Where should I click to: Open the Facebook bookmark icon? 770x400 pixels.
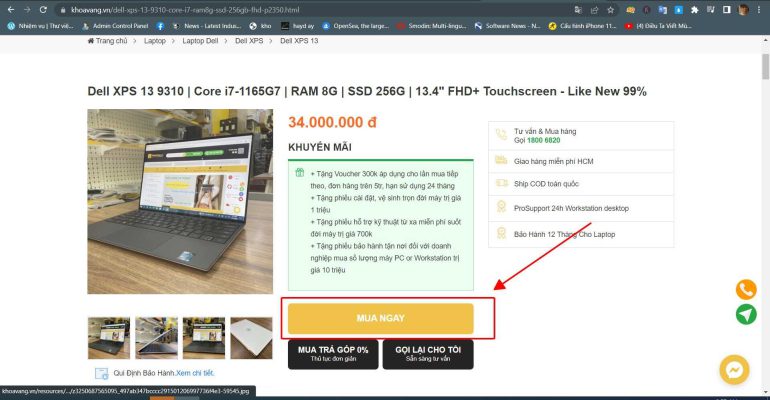pyautogui.click(x=160, y=26)
